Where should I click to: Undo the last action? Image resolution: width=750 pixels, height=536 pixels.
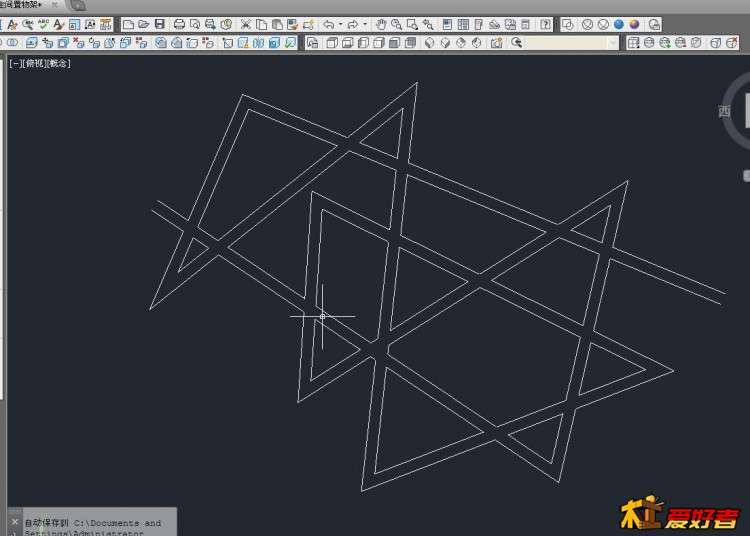[329, 24]
